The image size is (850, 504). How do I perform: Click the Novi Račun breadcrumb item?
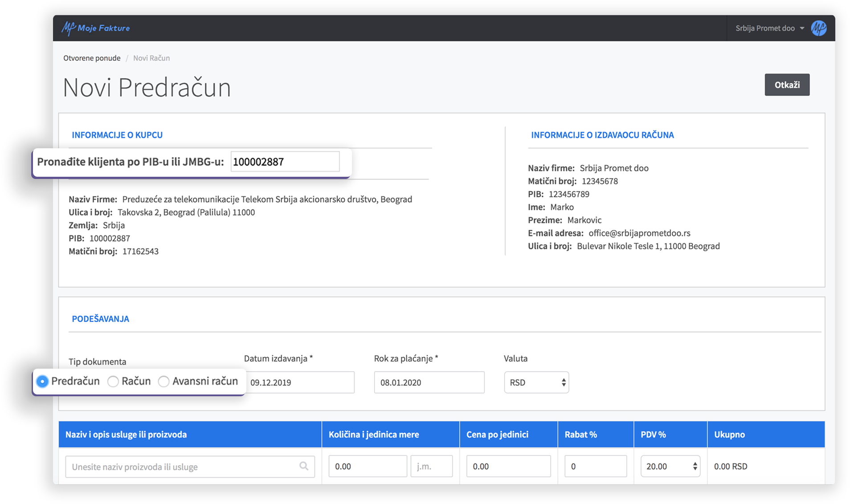151,58
